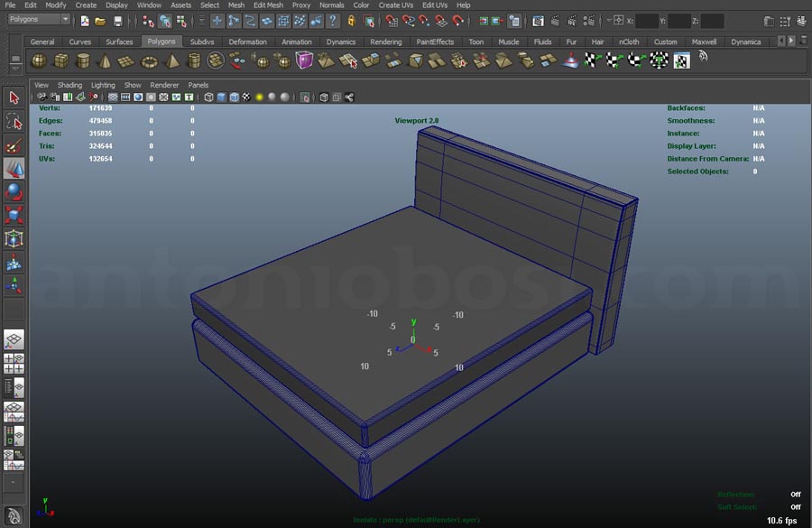The width and height of the screenshot is (812, 528).
Task: Open the UV Texture Editor shelf icon
Action: tap(681, 61)
